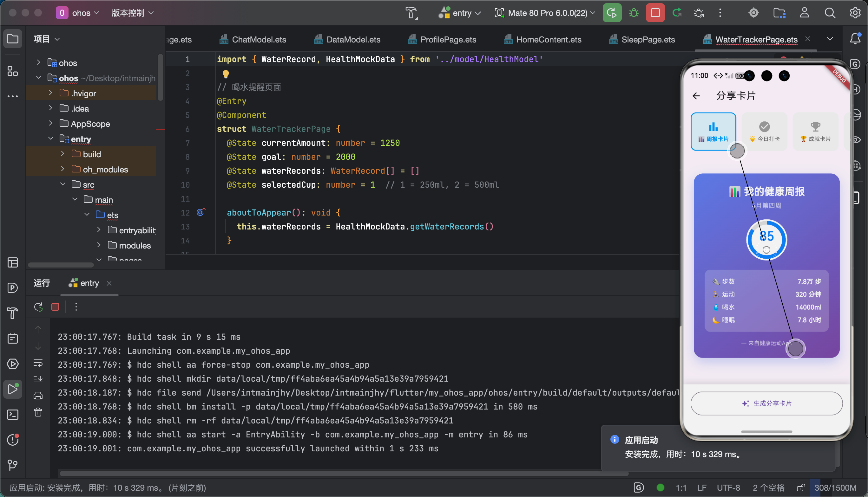Open the version control git icon

pos(13,465)
